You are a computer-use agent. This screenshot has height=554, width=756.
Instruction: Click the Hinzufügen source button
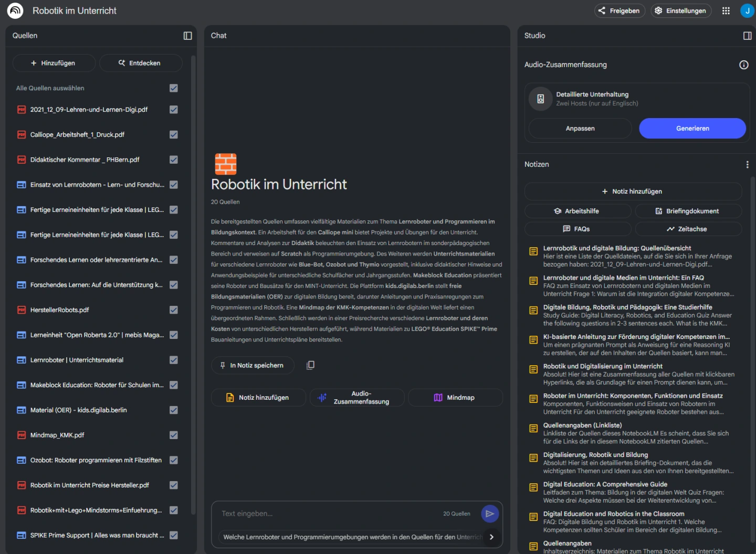54,63
